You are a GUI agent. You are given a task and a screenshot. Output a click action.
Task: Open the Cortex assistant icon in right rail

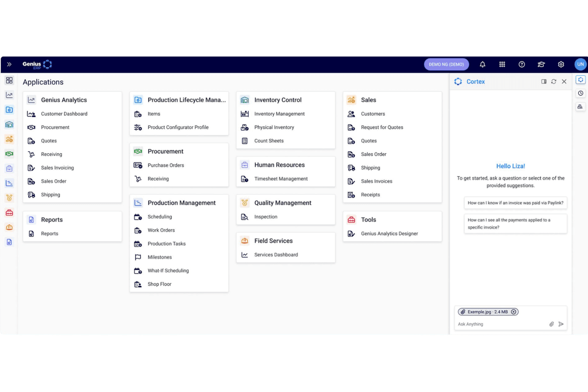coord(580,80)
